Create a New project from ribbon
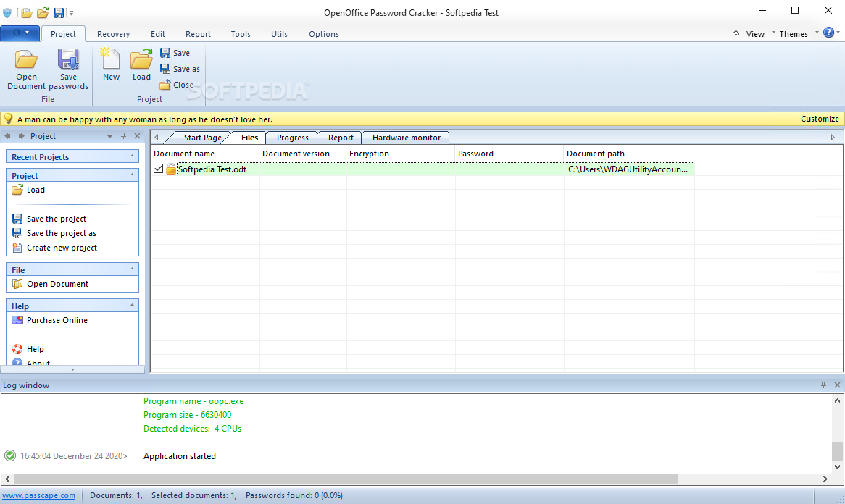The height and width of the screenshot is (504, 845). click(x=111, y=64)
